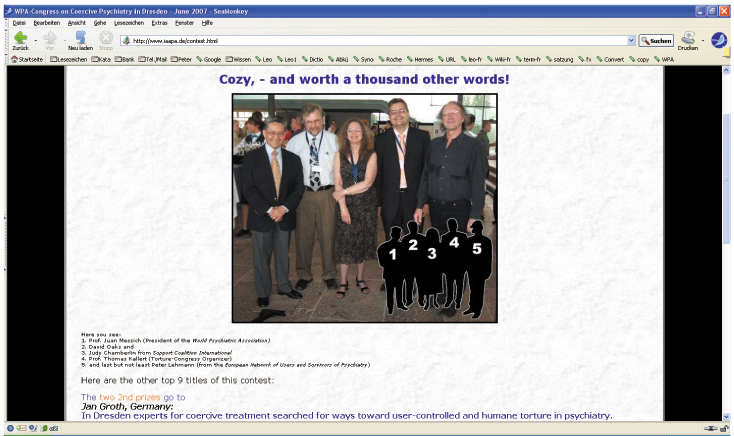Click the Neu laden reload icon
The width and height of the screenshot is (734, 436).
click(80, 37)
